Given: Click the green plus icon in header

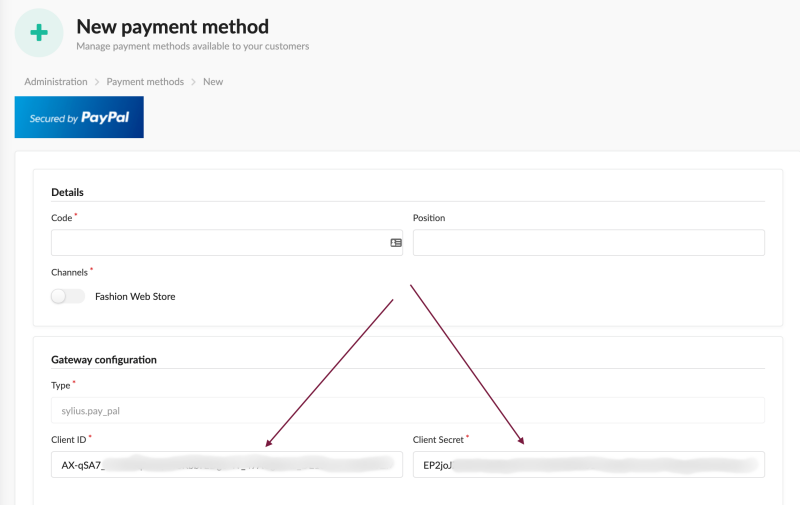Looking at the screenshot, I should click(39, 33).
